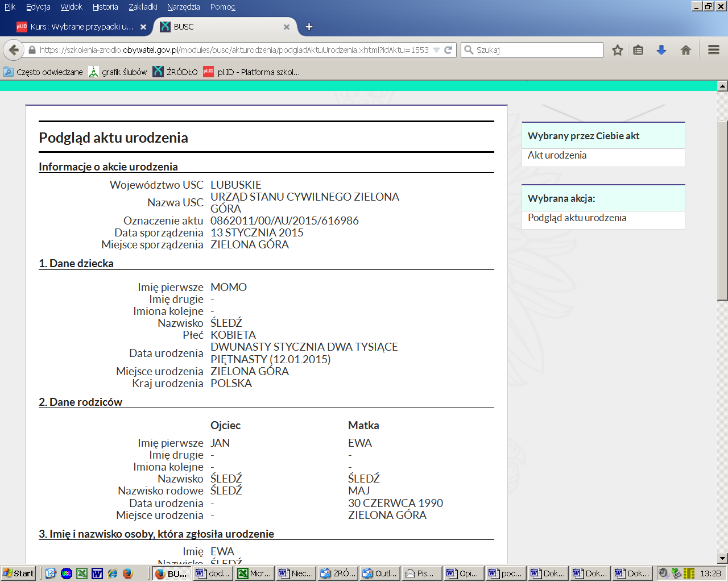The width and height of the screenshot is (728, 582).
Task: Click the mother's maiden name MAJ
Action: coord(359,490)
